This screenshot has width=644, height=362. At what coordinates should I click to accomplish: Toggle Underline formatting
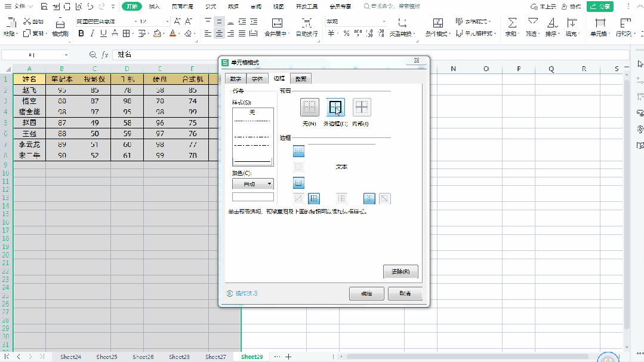pos(103,33)
